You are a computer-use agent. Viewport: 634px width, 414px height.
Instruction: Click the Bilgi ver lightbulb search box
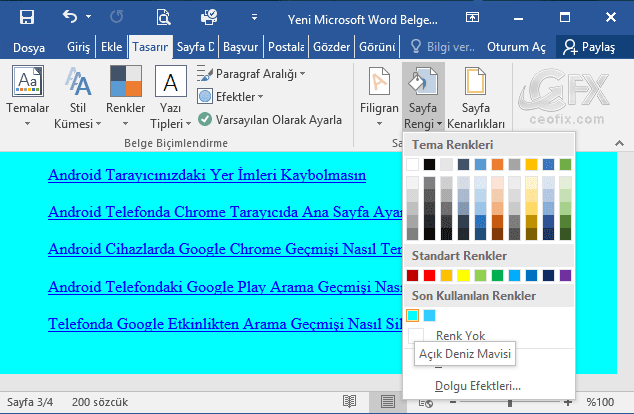pos(442,47)
